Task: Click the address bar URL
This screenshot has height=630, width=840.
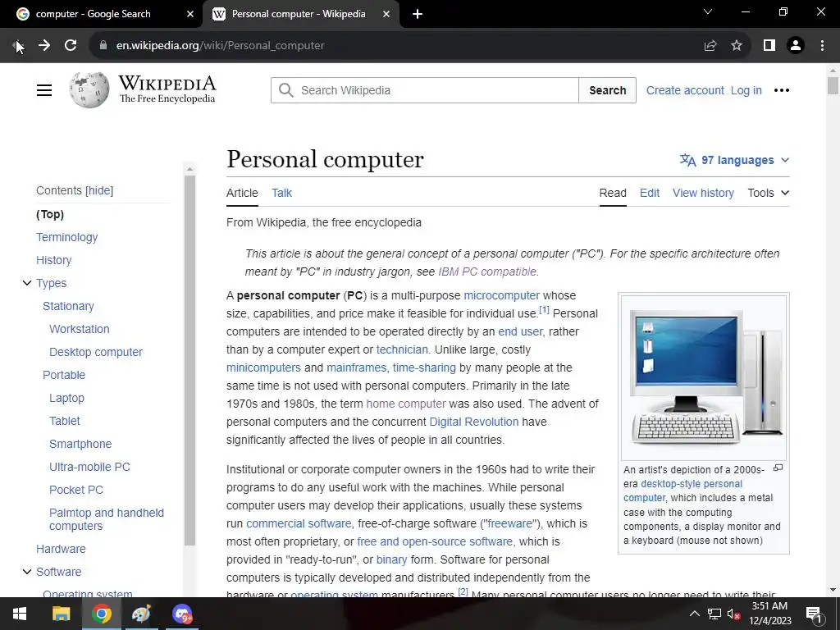Action: click(x=220, y=46)
